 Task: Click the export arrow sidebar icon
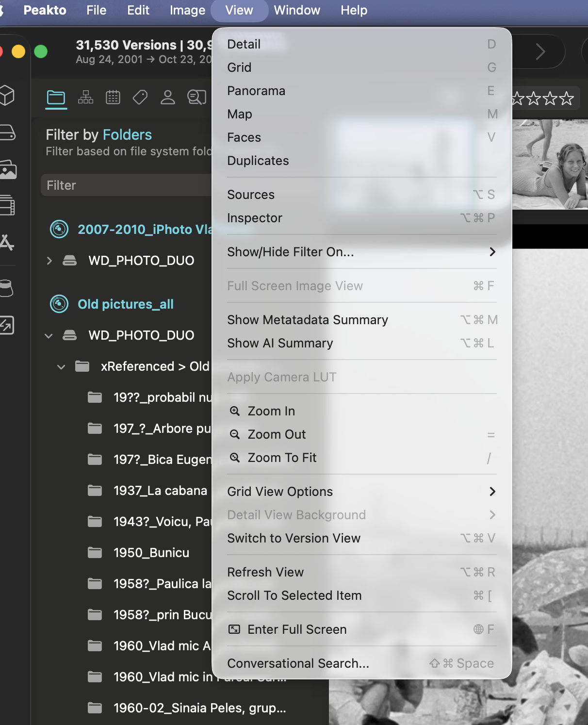click(7, 325)
